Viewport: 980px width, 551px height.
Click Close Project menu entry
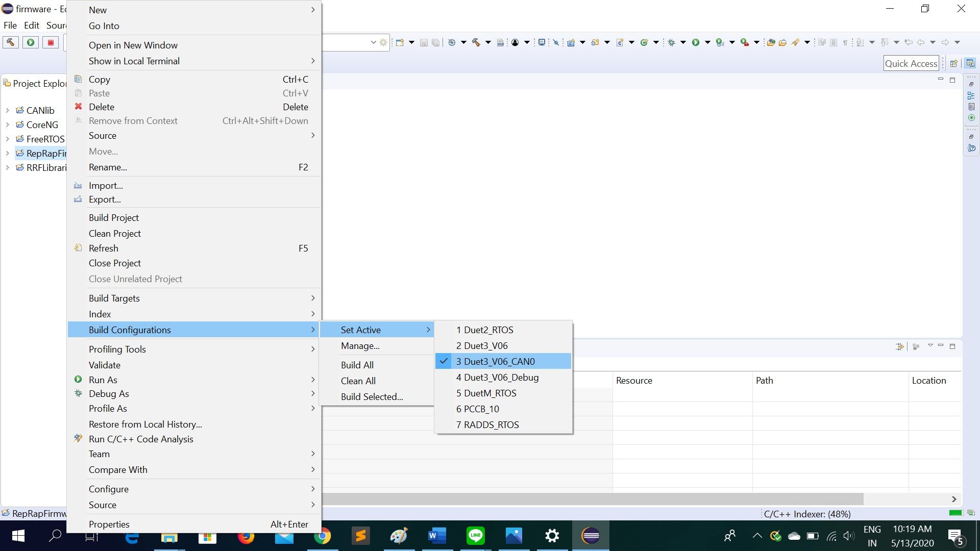click(194, 263)
